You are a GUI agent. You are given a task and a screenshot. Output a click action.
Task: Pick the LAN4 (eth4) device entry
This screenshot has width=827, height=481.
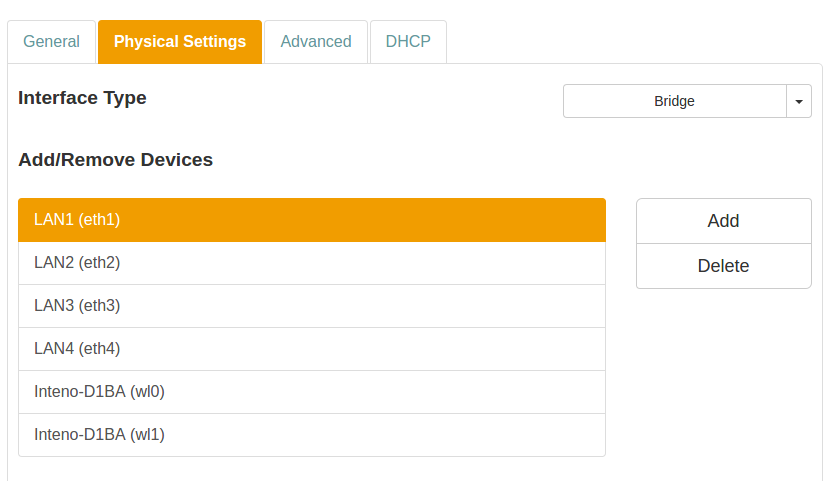point(311,349)
